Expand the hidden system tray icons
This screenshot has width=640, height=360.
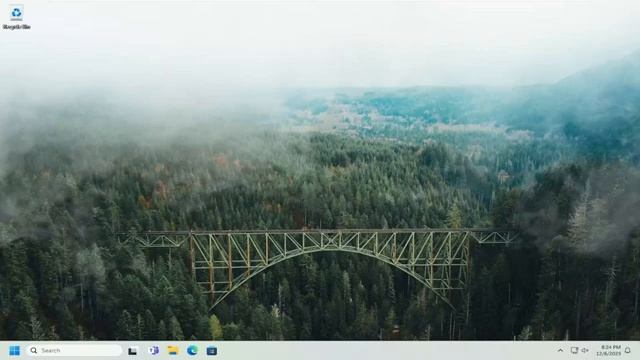(x=560, y=350)
